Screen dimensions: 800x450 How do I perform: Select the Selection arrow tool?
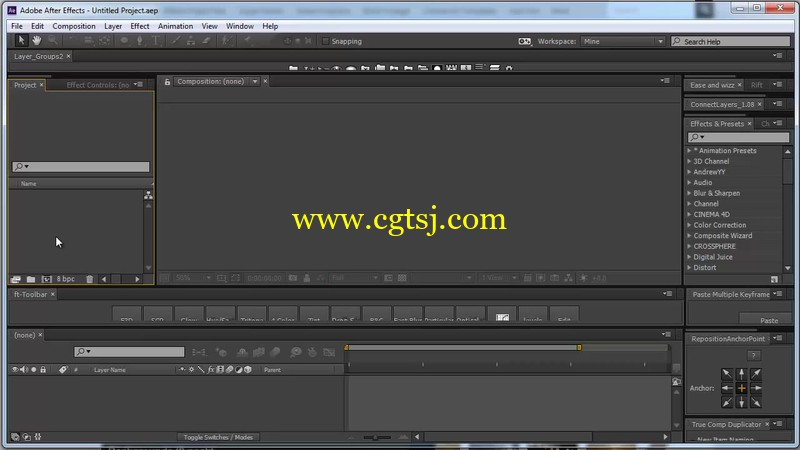[21, 40]
